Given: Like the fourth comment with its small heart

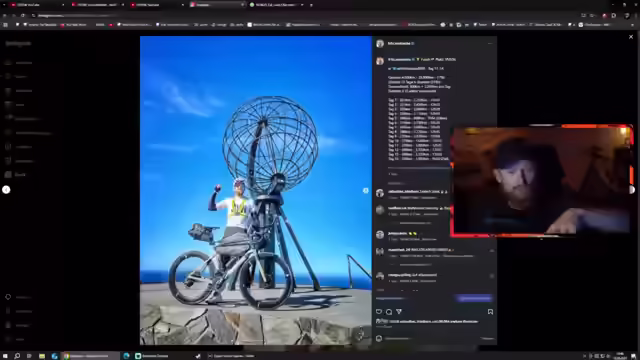Looking at the screenshot, I should pos(492,251).
